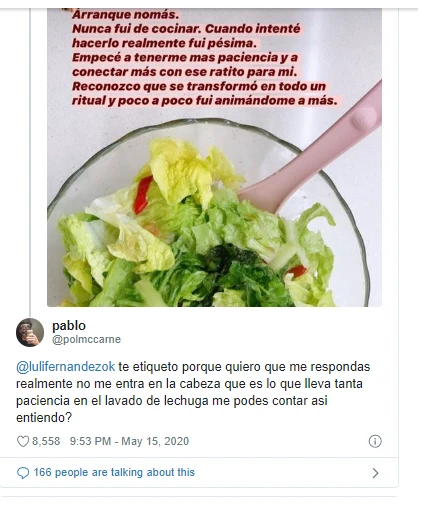Click the red story text overlay in image

(204, 58)
